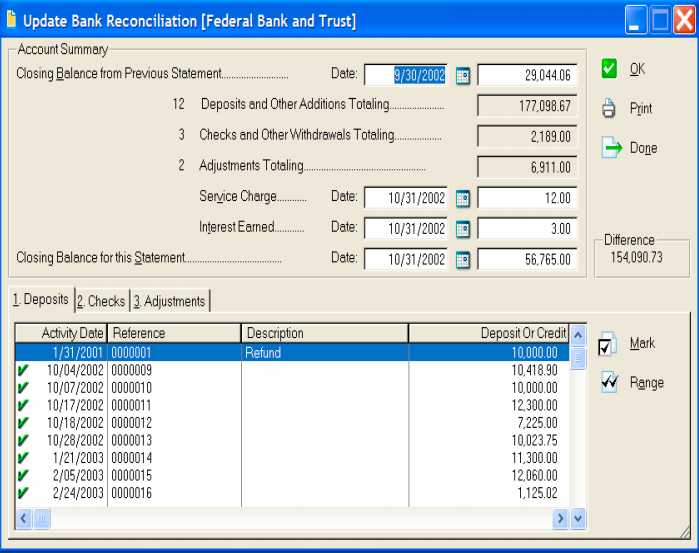Open calendar picker for previous statement date
This screenshot has height=553, width=699.
pyautogui.click(x=463, y=75)
